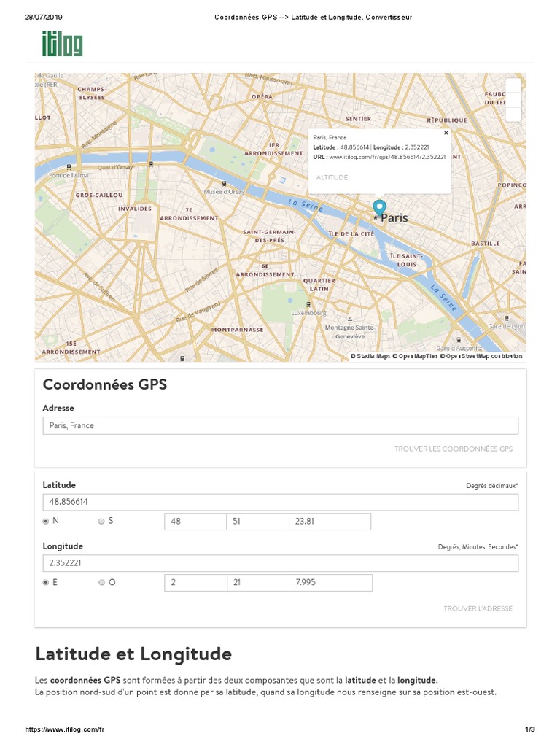
Task: Choose the E longitude radio option
Action: (46, 583)
